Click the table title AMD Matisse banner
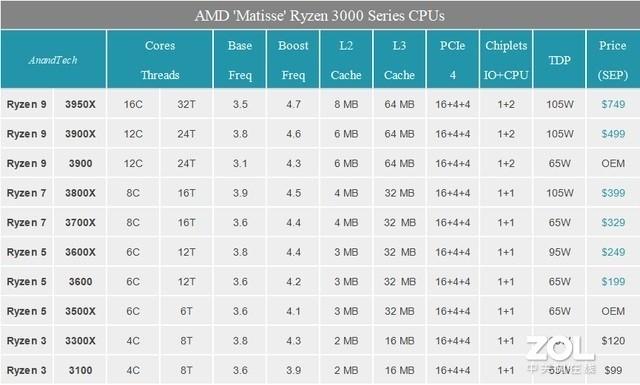The width and height of the screenshot is (640, 385). [320, 16]
